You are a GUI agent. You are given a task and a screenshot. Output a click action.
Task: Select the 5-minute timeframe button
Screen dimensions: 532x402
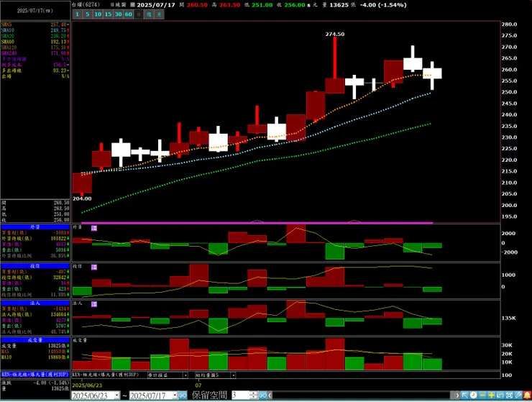click(88, 14)
